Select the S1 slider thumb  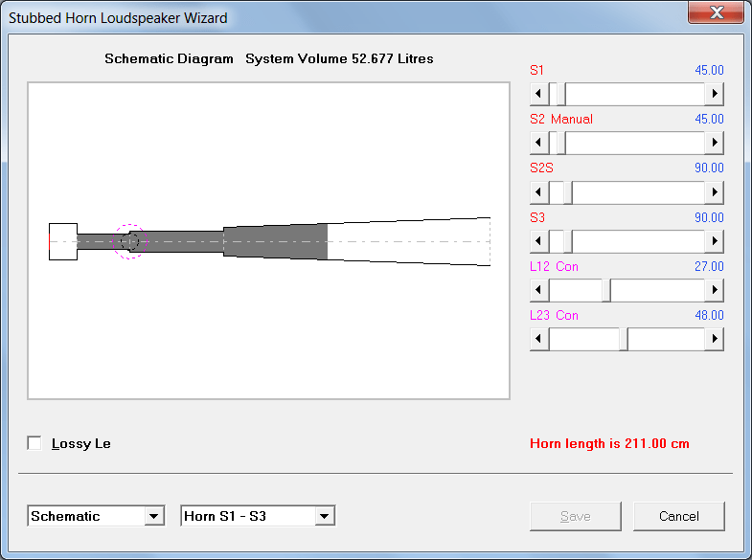[x=561, y=94]
